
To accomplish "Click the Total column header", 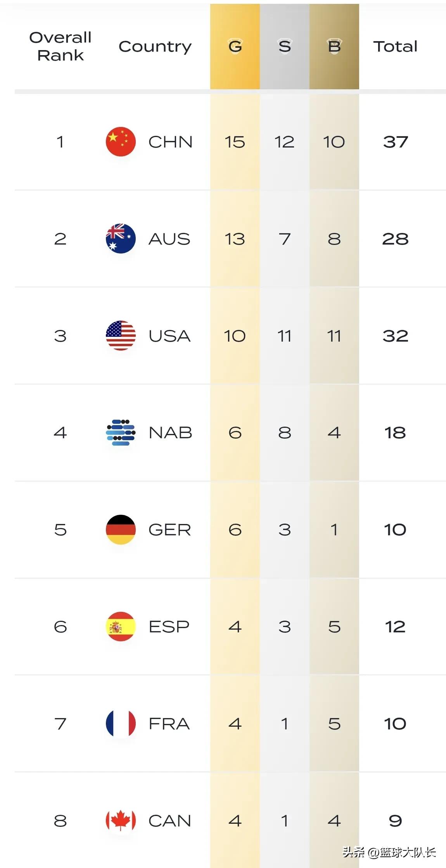I will 395,47.
